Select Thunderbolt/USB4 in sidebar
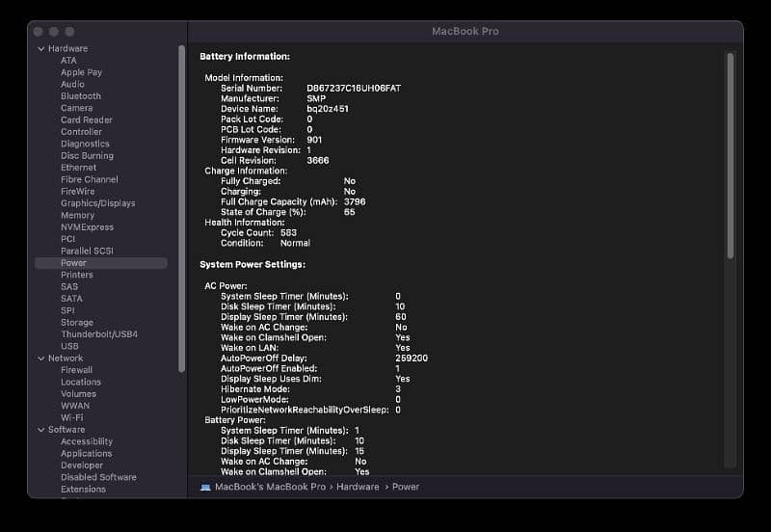The width and height of the screenshot is (771, 532). tap(98, 333)
